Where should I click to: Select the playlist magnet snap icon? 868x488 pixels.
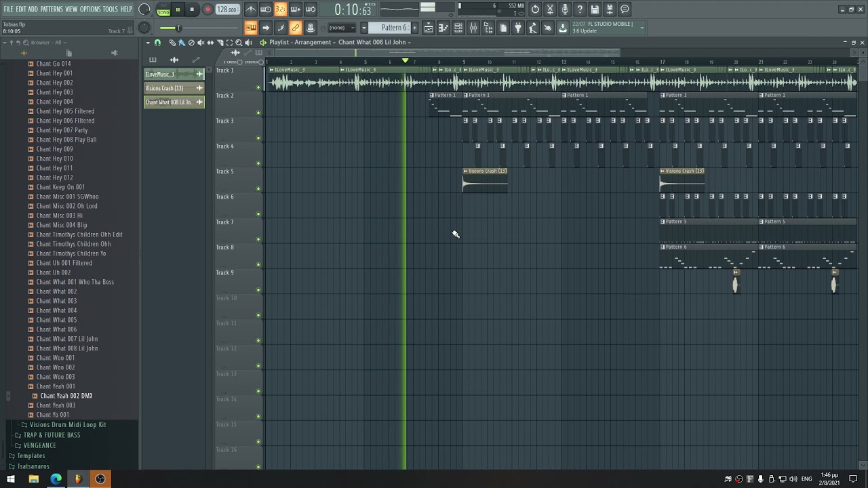[x=157, y=42]
